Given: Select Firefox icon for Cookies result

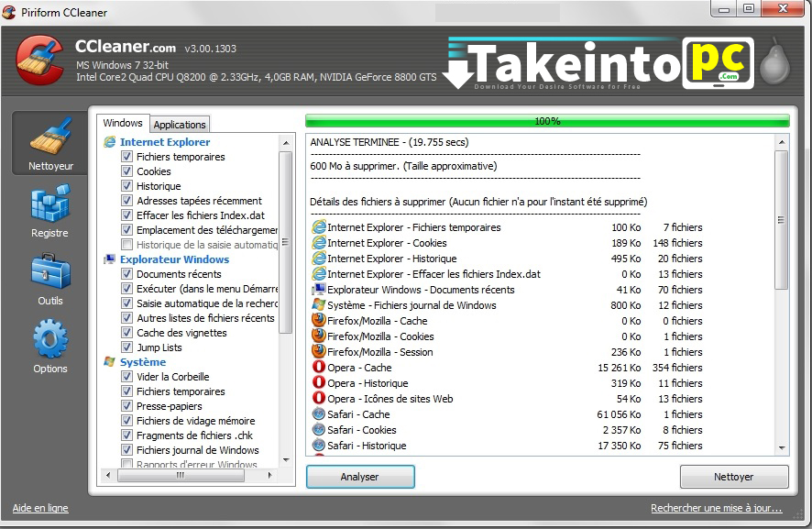Looking at the screenshot, I should [x=319, y=336].
